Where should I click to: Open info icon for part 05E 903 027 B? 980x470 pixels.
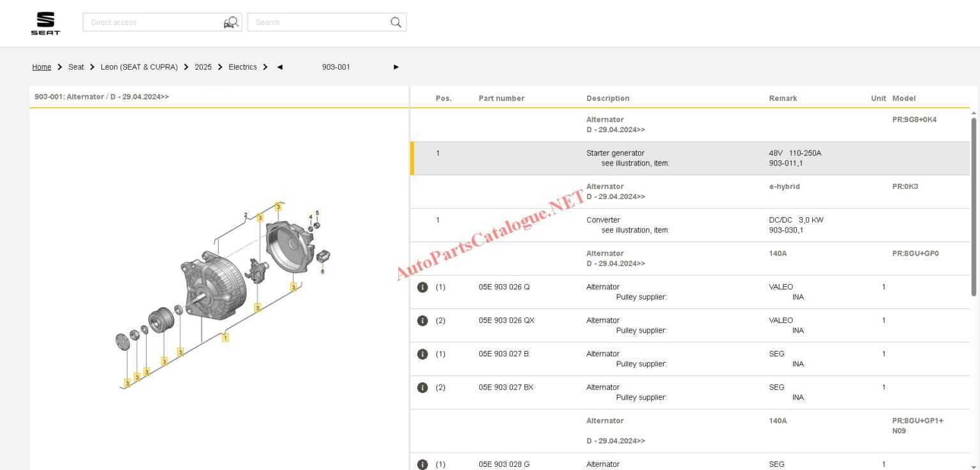point(422,354)
